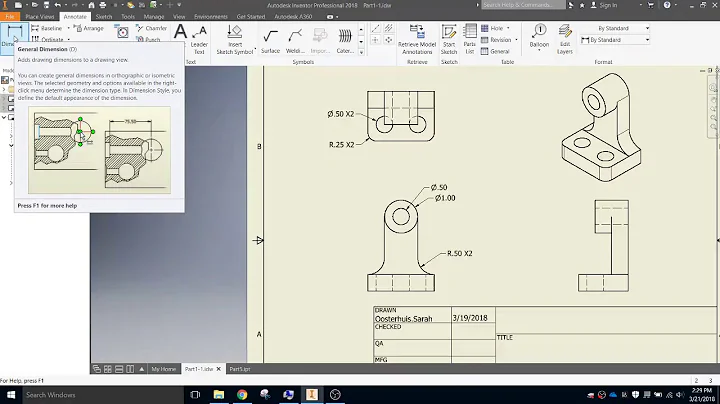Click the Task View taskbar icon

pos(195,395)
